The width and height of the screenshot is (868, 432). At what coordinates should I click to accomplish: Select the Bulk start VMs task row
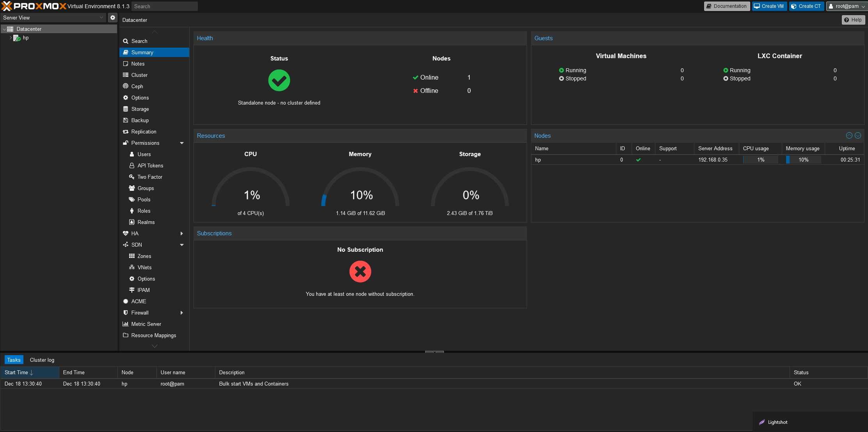(434, 384)
